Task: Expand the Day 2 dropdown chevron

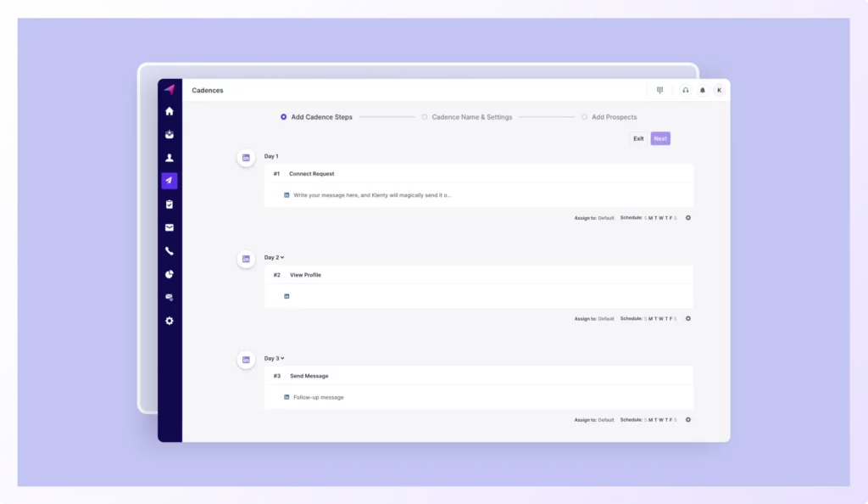Action: pos(282,257)
